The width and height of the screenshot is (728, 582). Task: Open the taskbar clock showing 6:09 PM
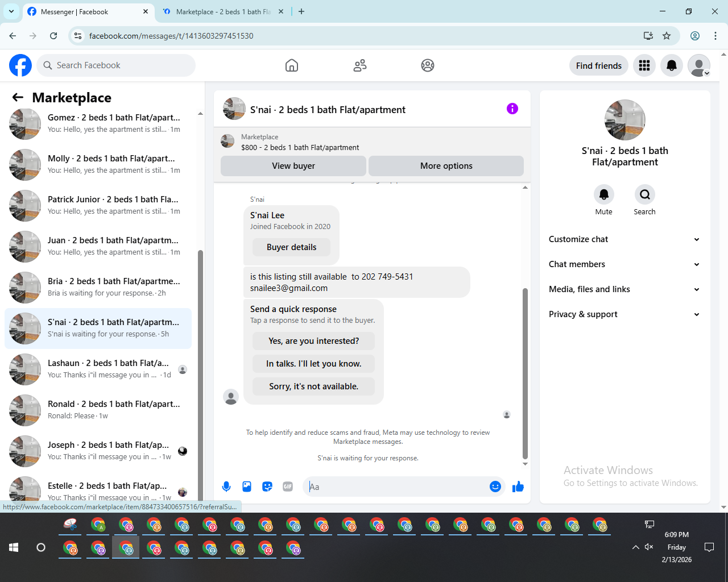(x=676, y=547)
